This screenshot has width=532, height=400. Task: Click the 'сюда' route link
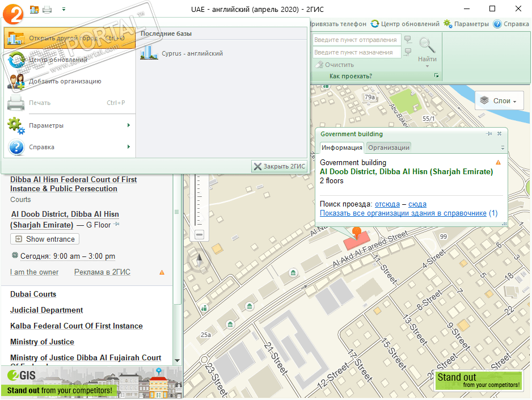click(x=417, y=204)
